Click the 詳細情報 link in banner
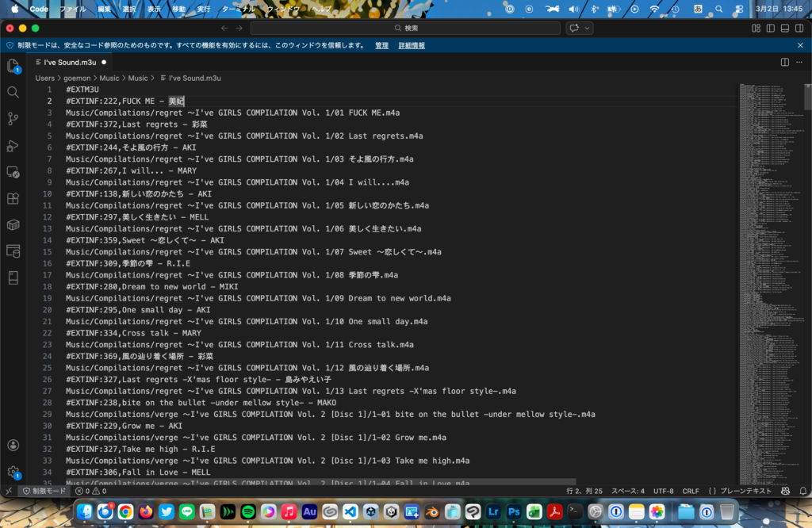The image size is (812, 528). pos(412,46)
